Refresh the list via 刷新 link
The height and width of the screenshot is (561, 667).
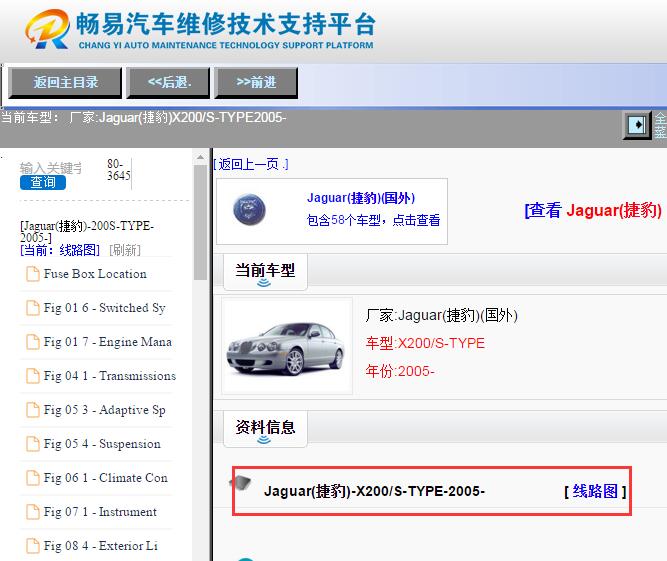coord(125,250)
